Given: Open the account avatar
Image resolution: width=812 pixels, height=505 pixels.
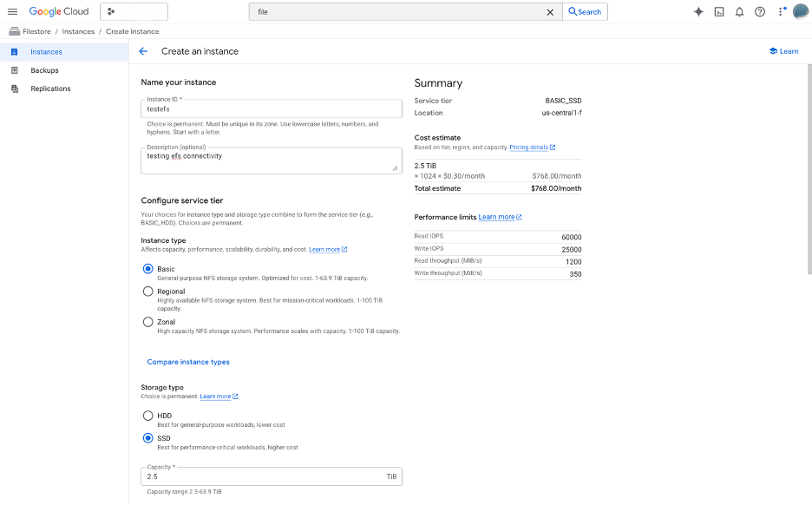Looking at the screenshot, I should click(x=799, y=11).
